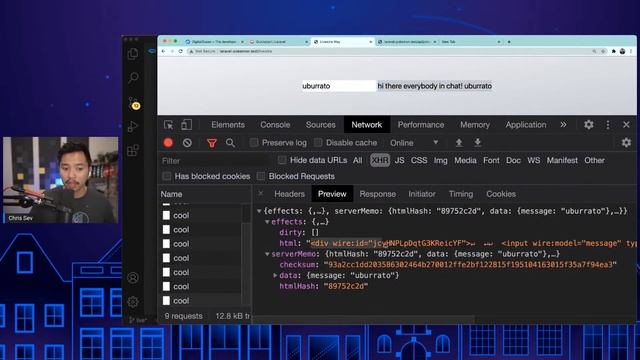Screen dimensions: 640x360
Task: Open the Performance panel
Action: (421, 125)
